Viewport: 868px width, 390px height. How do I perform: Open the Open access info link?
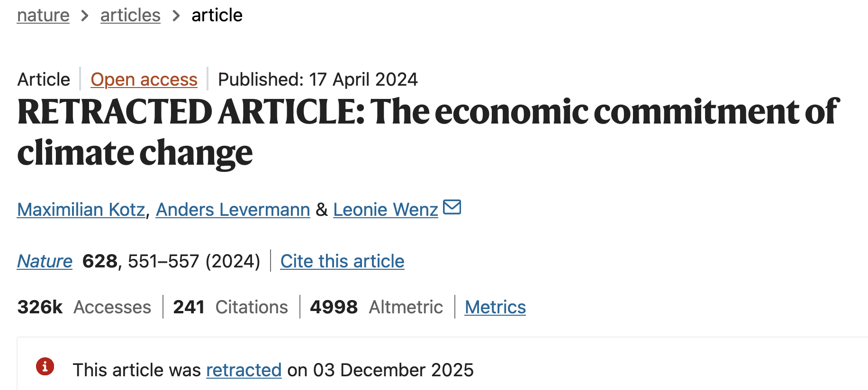(144, 80)
